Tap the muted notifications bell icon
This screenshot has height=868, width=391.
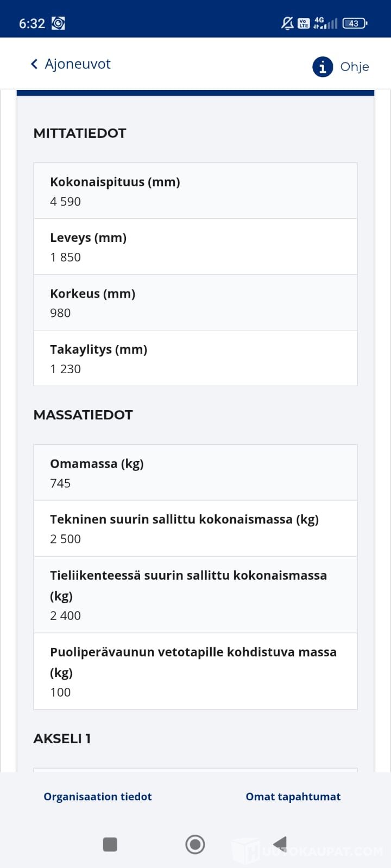287,23
